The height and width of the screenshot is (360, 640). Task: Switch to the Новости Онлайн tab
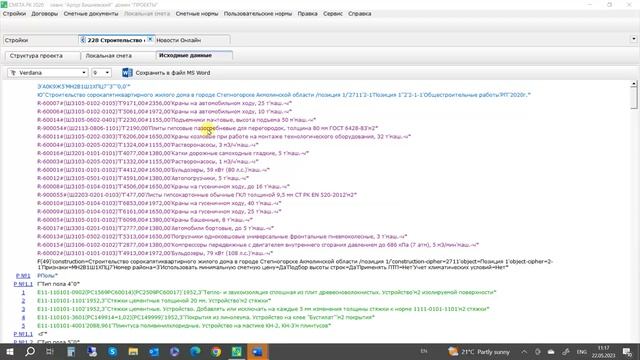point(192,40)
